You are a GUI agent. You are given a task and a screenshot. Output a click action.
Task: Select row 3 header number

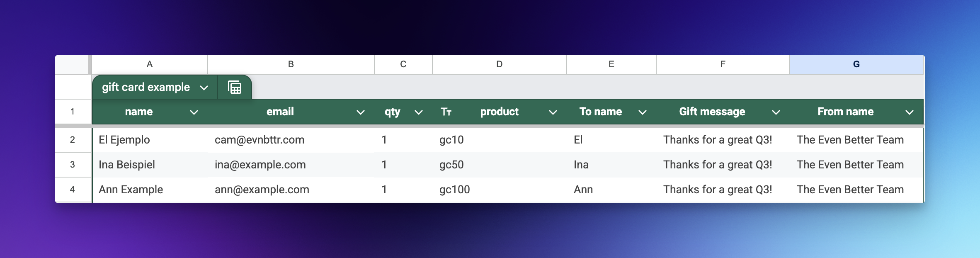[73, 165]
